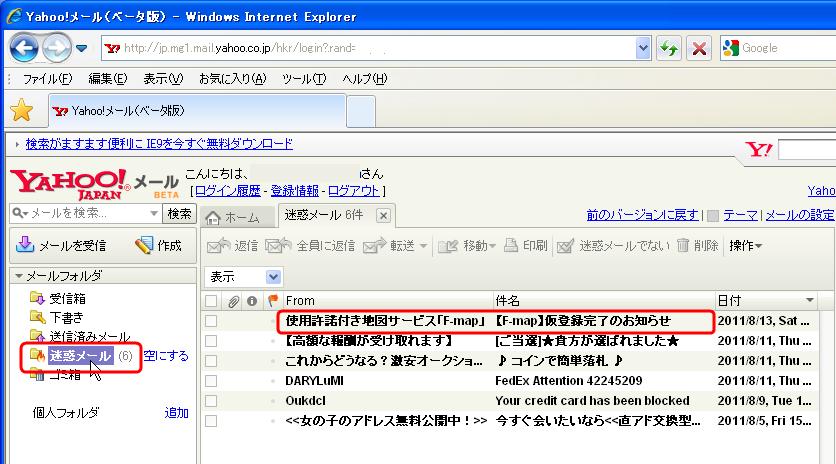
Task: Open メールの設定 link
Action: click(800, 215)
